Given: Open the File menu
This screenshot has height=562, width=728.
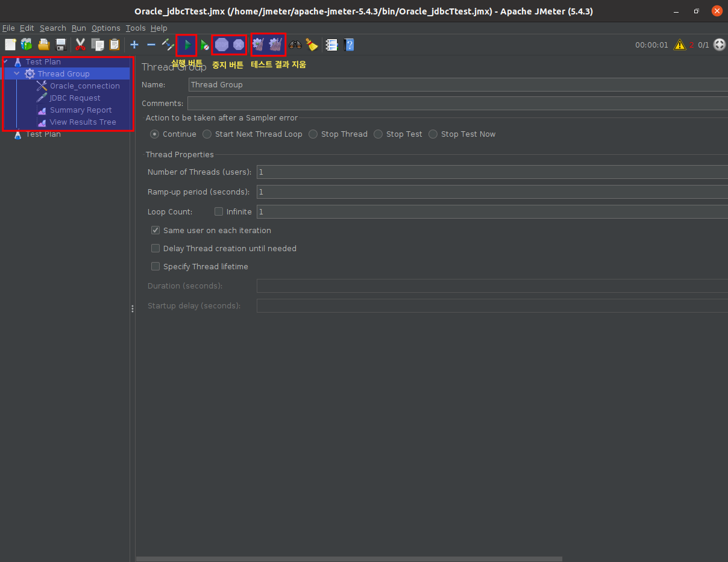Looking at the screenshot, I should (x=8, y=28).
